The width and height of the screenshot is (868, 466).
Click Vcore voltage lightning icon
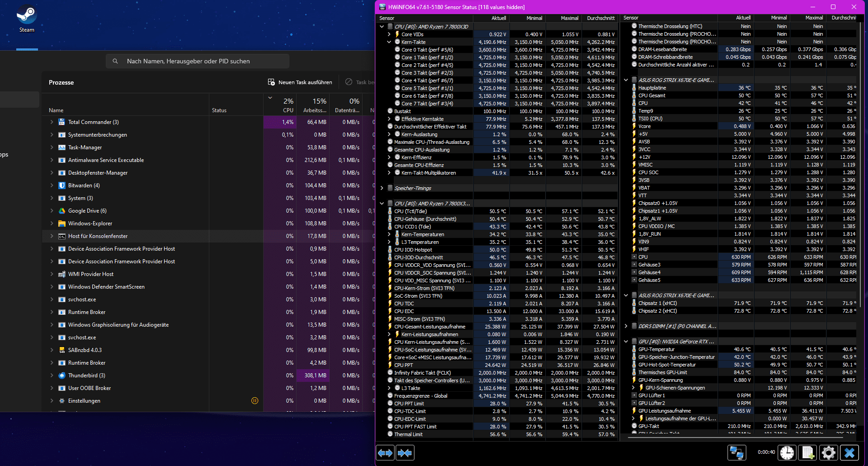pyautogui.click(x=634, y=126)
